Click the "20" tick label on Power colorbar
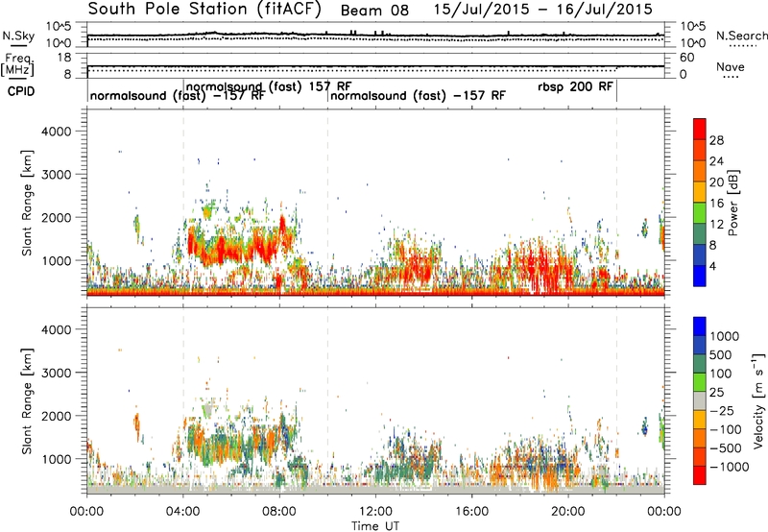The height and width of the screenshot is (532, 768). pyautogui.click(x=716, y=182)
